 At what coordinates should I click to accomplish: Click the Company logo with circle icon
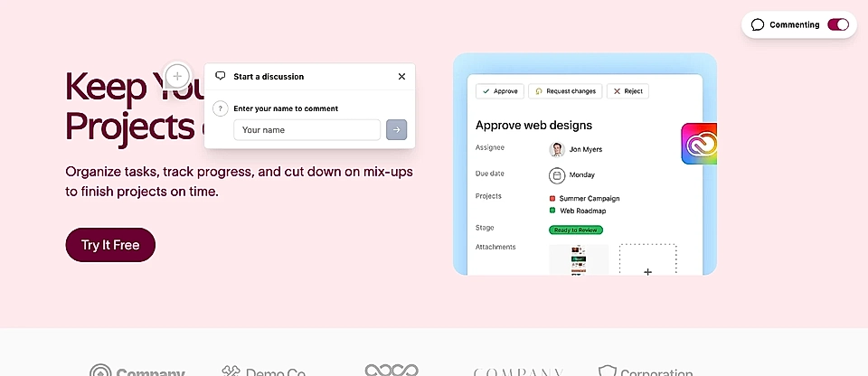pyautogui.click(x=137, y=371)
